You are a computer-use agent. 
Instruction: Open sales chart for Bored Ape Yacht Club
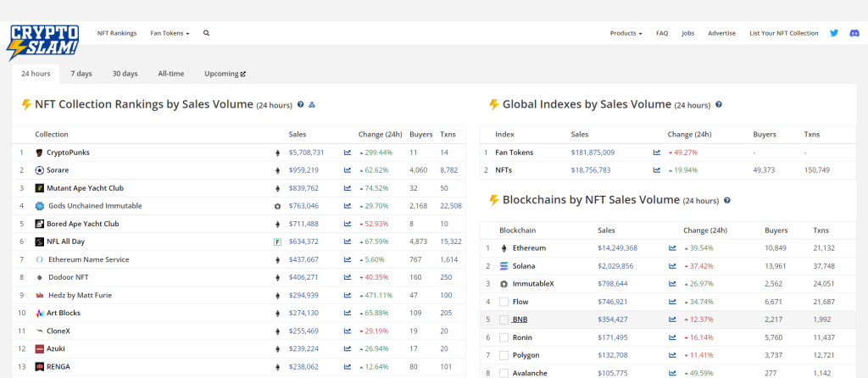[x=347, y=224]
